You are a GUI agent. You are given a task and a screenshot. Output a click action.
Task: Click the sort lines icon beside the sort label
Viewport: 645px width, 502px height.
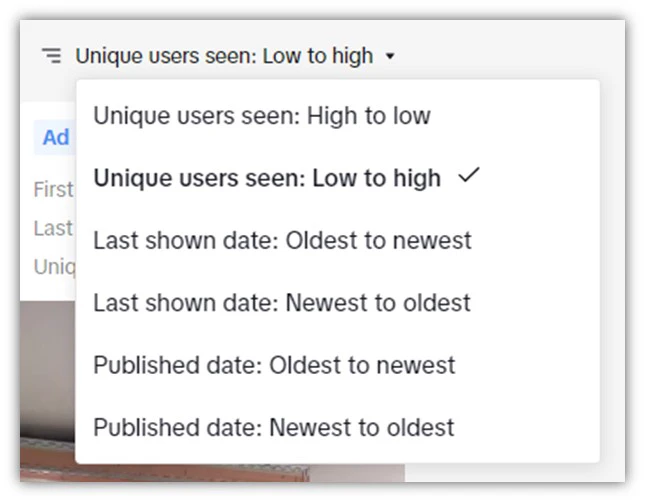coord(52,56)
